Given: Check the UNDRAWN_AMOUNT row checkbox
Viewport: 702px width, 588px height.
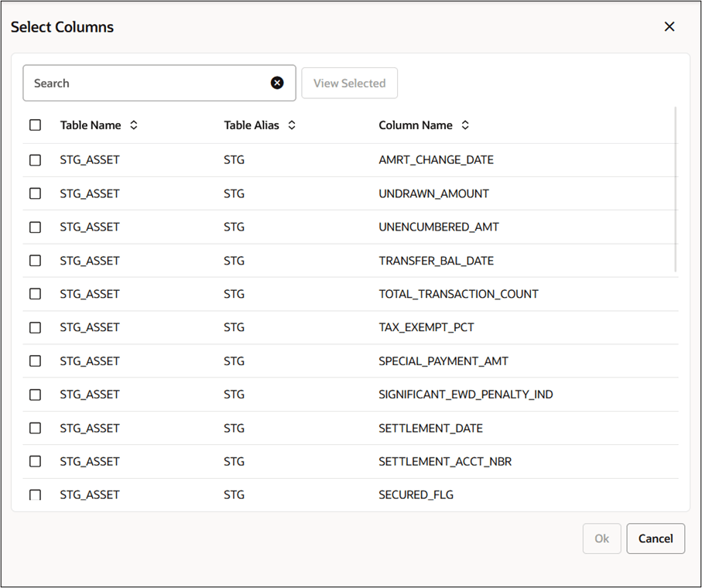Looking at the screenshot, I should pyautogui.click(x=35, y=193).
